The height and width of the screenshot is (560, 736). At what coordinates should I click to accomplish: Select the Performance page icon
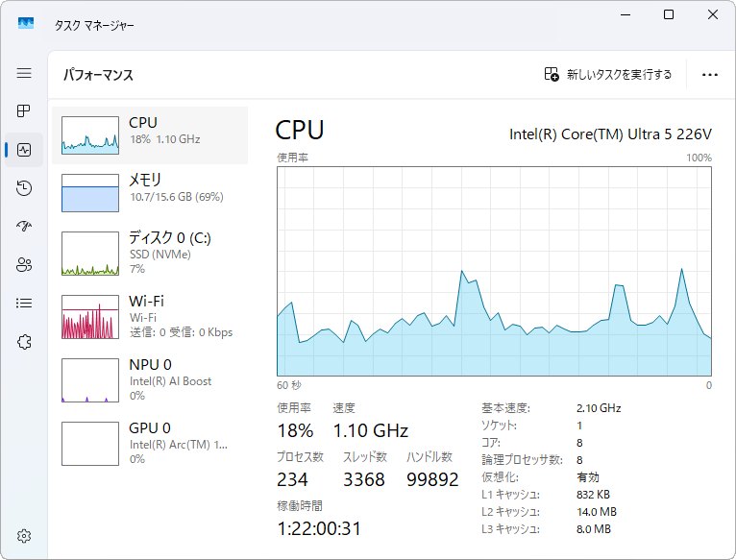tap(24, 150)
